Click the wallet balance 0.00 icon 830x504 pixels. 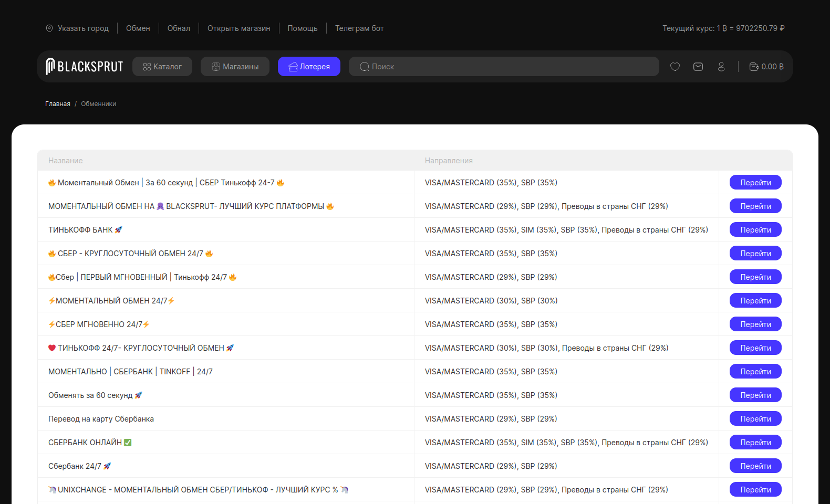coord(754,67)
